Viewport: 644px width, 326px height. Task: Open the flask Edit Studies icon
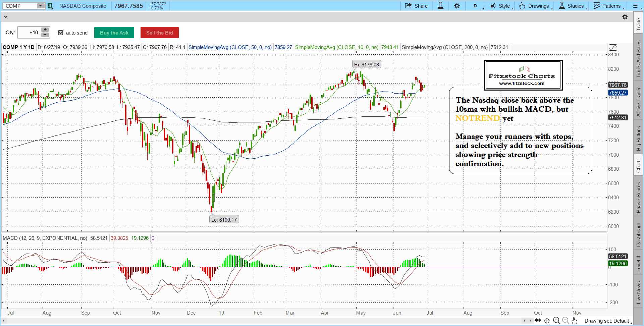440,6
